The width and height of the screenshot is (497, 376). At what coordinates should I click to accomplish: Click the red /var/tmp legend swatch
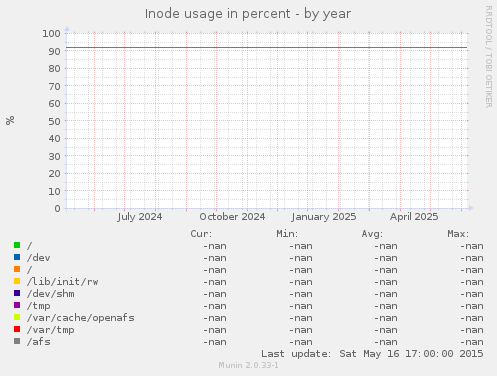click(x=17, y=329)
